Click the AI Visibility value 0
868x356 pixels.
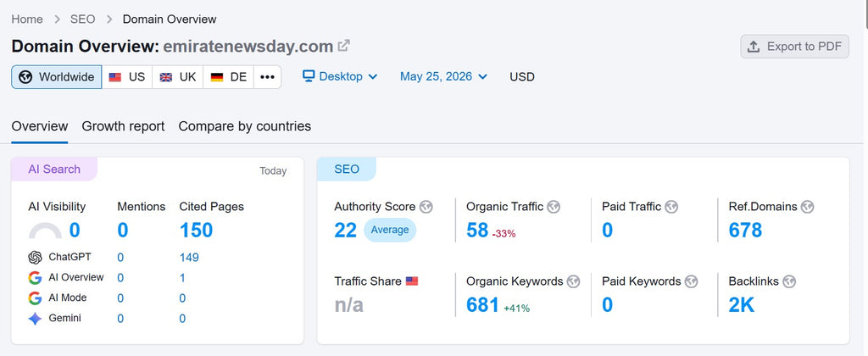click(75, 230)
